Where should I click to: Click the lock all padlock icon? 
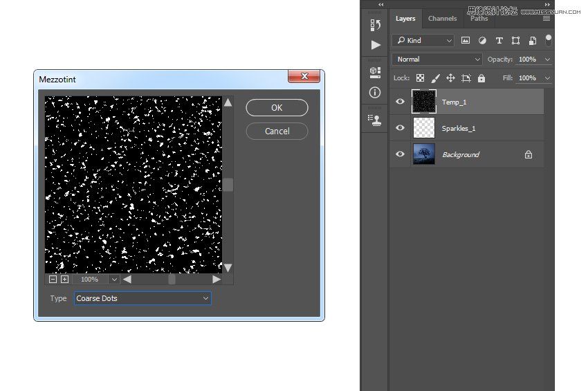click(481, 78)
